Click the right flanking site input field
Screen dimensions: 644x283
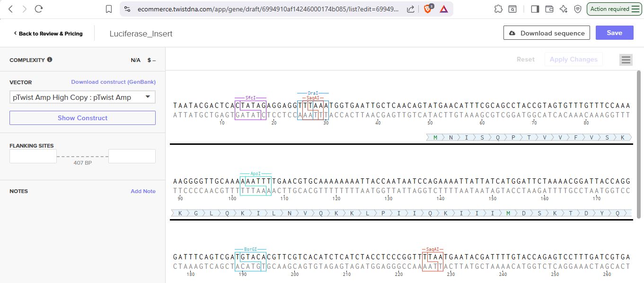click(132, 156)
